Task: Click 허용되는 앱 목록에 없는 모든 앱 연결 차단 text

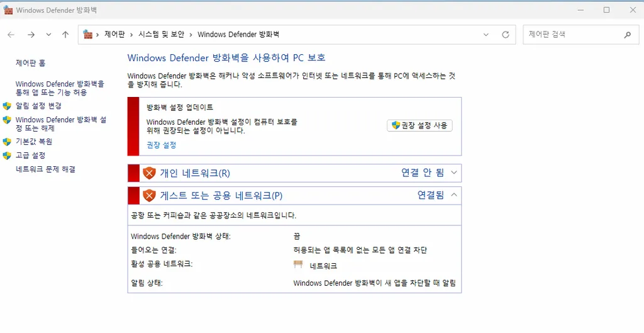Action: [x=360, y=250]
